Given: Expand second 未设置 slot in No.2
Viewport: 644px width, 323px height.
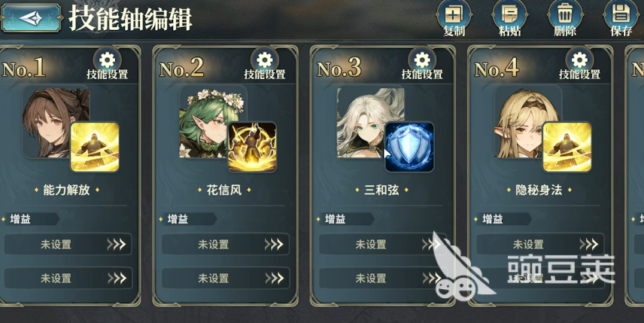Looking at the screenshot, I should tap(225, 279).
